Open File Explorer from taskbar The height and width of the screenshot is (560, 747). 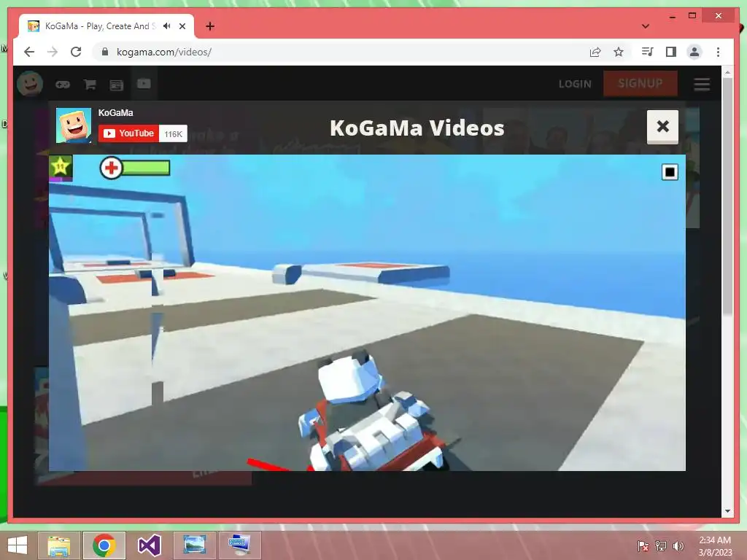point(59,545)
